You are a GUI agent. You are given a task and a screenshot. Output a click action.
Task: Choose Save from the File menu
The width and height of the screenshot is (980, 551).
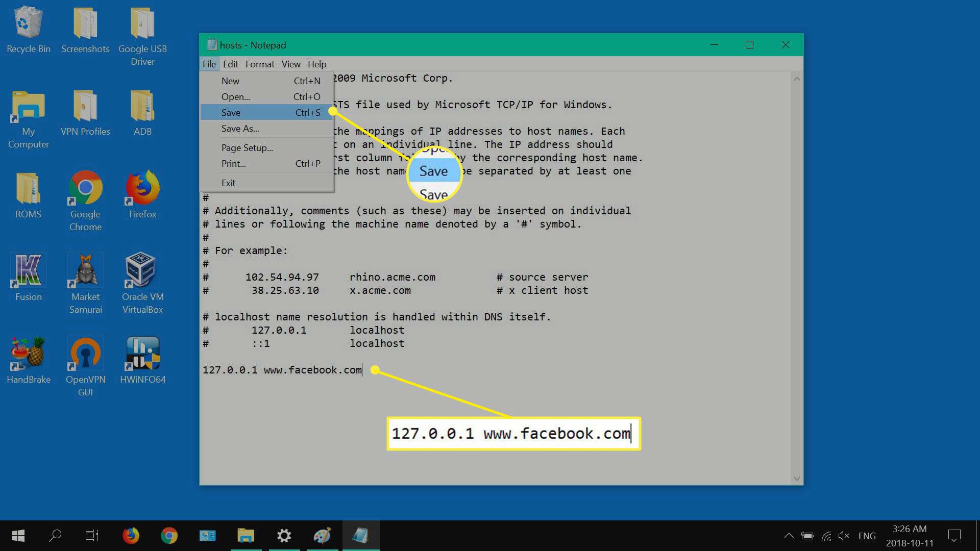tap(266, 113)
